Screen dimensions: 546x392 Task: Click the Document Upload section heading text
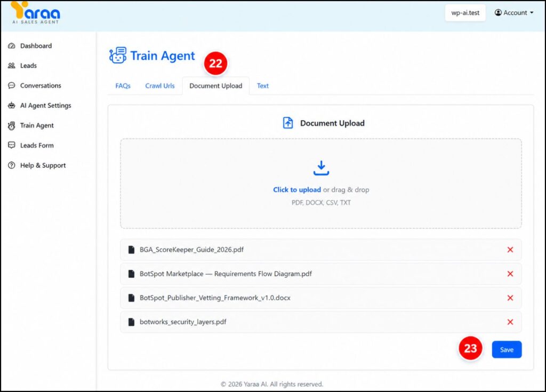(332, 123)
